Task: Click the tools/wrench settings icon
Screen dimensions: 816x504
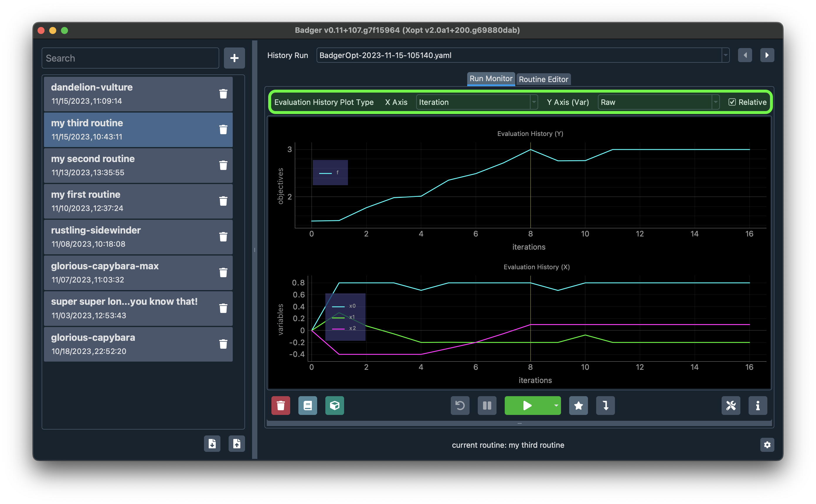Action: [732, 406]
